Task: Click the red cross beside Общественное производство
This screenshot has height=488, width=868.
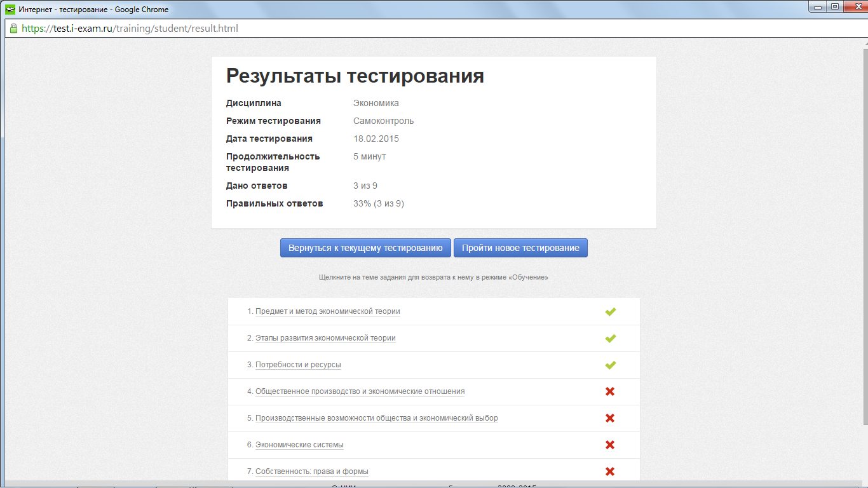Action: (x=610, y=391)
